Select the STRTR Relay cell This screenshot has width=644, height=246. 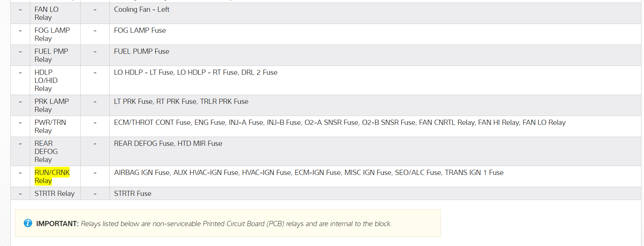tap(54, 194)
